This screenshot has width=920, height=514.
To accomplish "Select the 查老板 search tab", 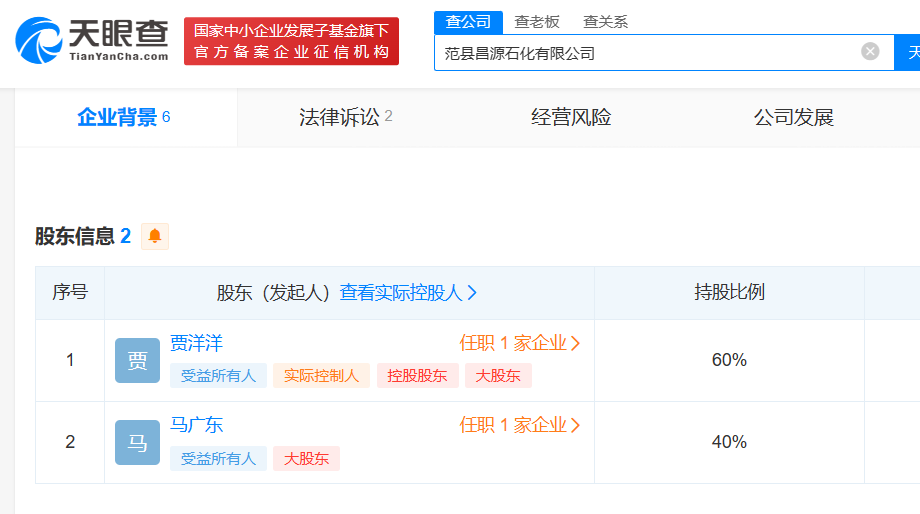I will (x=537, y=21).
